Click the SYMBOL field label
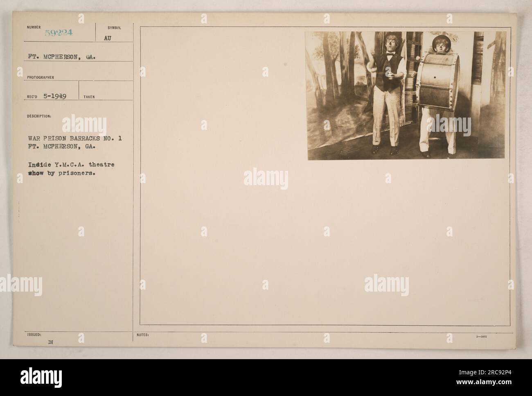Screen dimensions: 532x396 [114, 28]
